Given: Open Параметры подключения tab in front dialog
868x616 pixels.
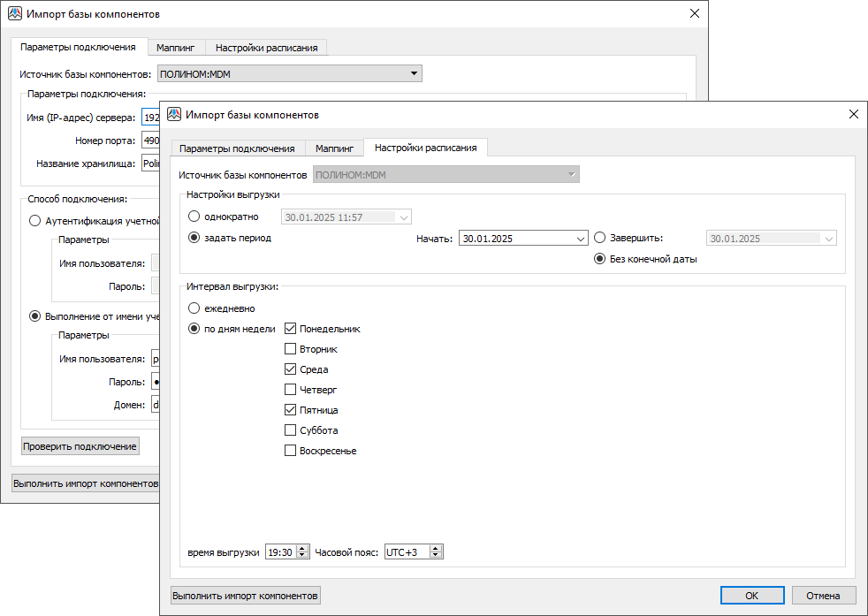Looking at the screenshot, I should [237, 148].
